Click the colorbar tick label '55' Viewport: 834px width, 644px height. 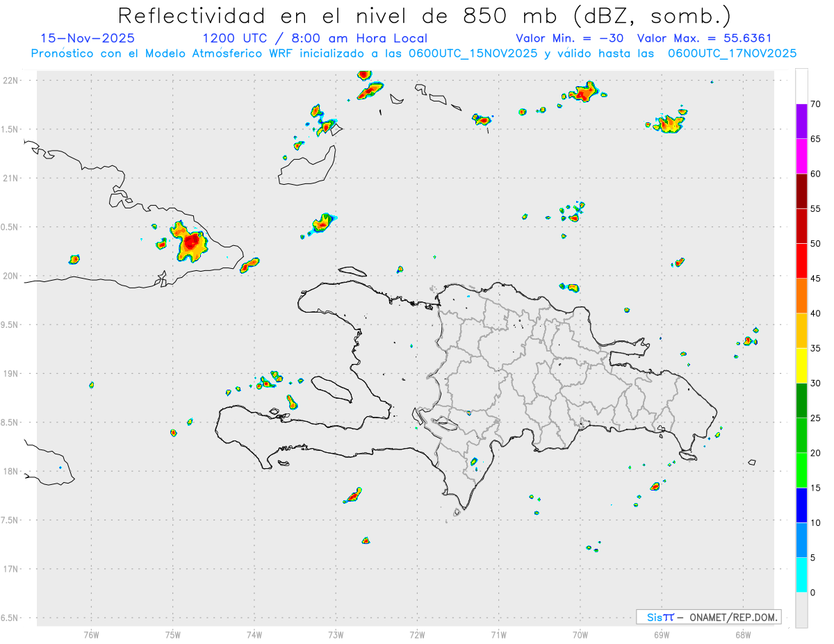tap(816, 208)
